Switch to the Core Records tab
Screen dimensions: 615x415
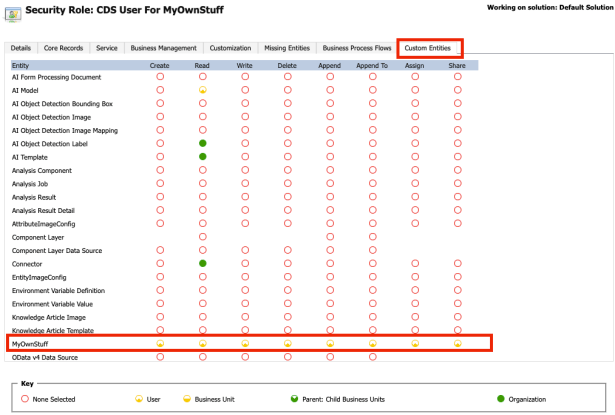pos(64,48)
